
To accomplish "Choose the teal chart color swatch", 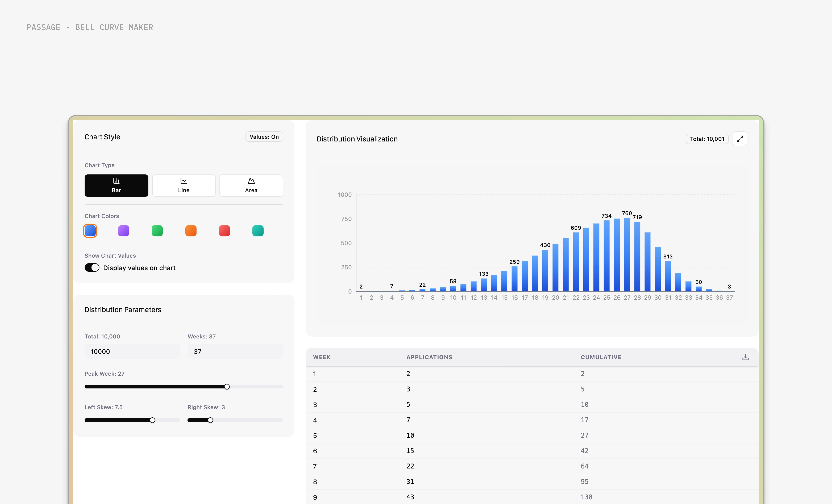I will click(x=258, y=231).
